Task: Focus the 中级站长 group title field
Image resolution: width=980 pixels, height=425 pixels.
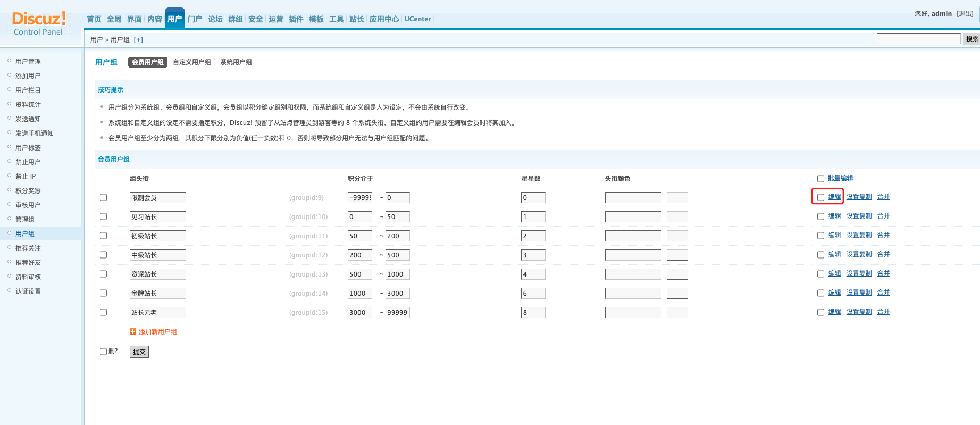Action: (158, 255)
